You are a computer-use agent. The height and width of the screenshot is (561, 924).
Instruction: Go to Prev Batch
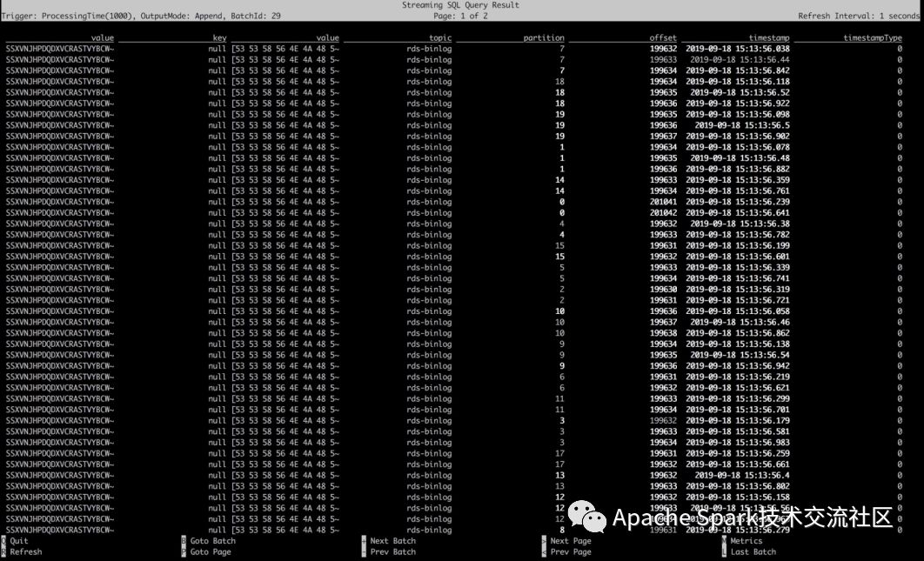click(393, 551)
